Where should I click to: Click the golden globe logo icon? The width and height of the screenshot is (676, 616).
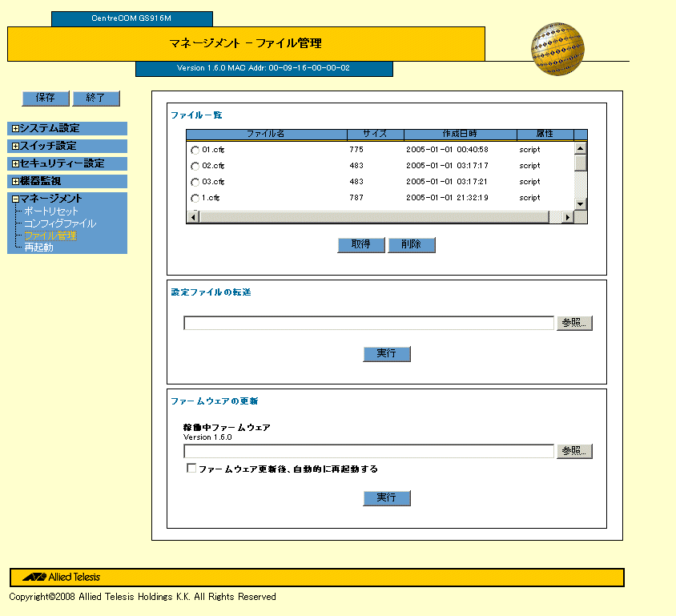(x=557, y=50)
